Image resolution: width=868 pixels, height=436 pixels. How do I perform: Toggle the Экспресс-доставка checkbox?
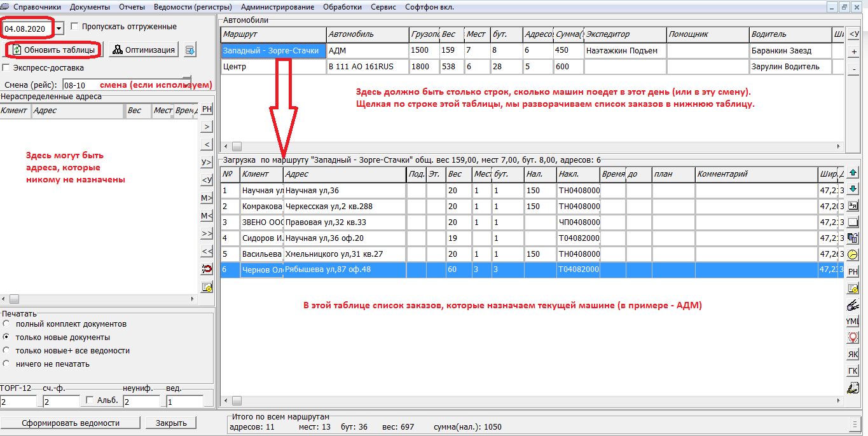6,67
